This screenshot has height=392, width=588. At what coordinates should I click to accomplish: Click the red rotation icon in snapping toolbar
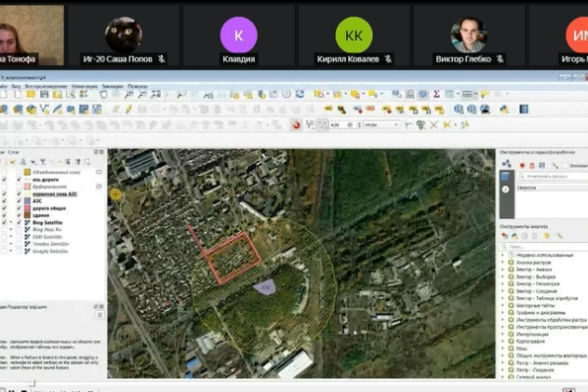(297, 125)
